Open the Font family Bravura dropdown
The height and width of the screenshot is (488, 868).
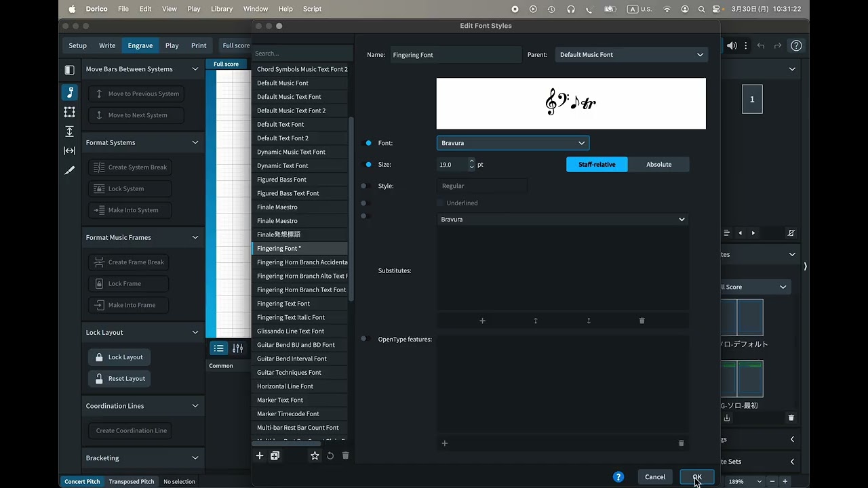pos(513,143)
